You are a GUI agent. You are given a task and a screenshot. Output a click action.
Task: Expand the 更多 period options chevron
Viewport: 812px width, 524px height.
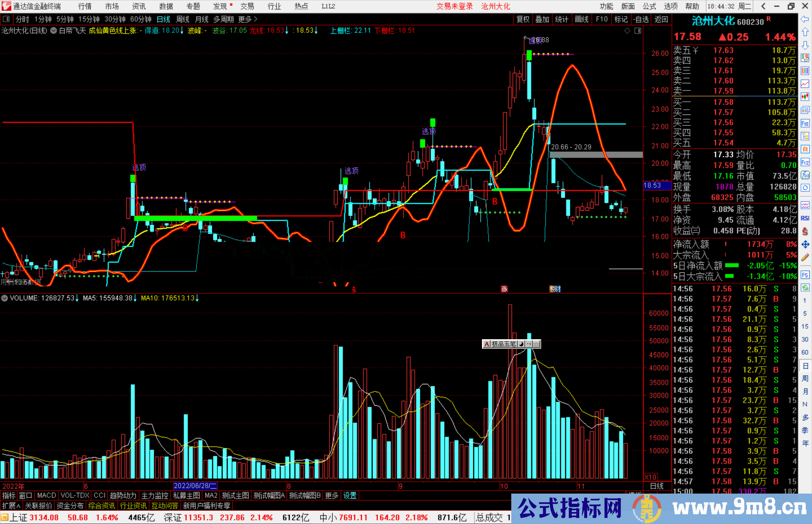tap(256, 19)
